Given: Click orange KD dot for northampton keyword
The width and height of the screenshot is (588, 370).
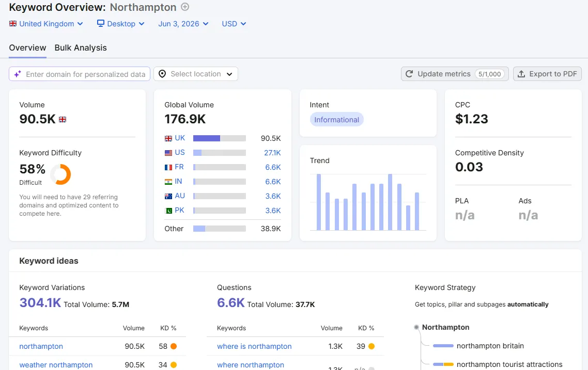Looking at the screenshot, I should tap(174, 346).
